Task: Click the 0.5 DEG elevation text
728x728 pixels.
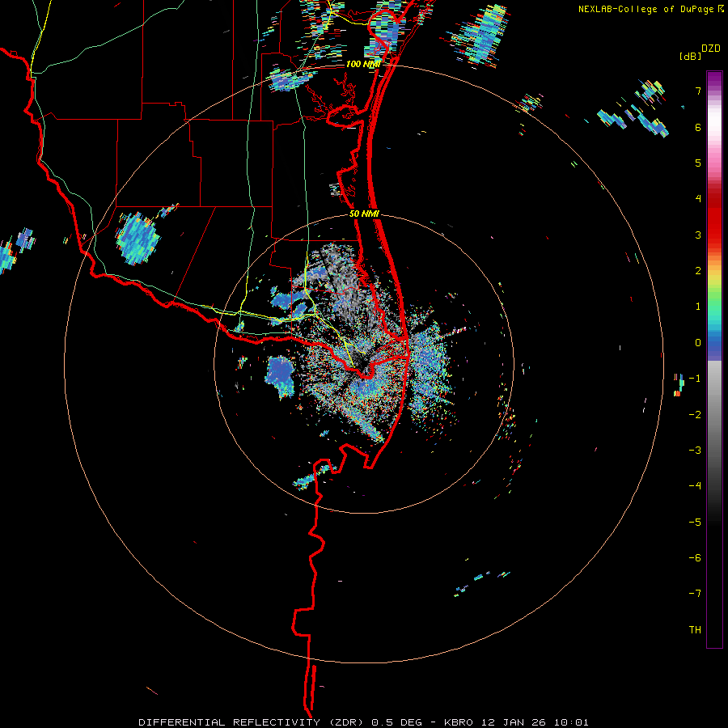Action: (396, 722)
